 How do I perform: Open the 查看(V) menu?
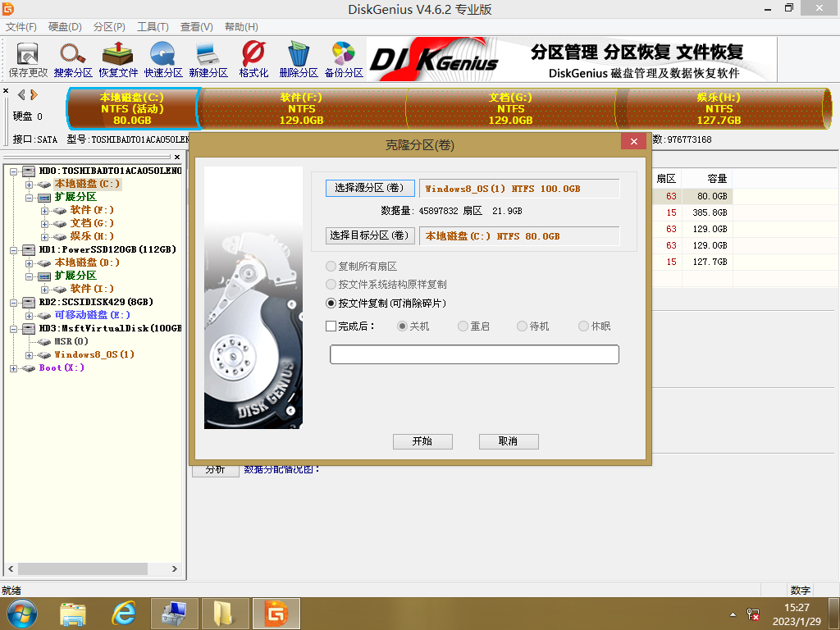197,27
